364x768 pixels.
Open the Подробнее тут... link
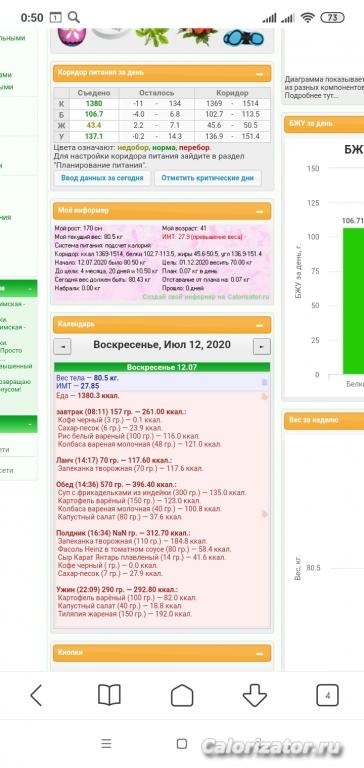click(312, 96)
